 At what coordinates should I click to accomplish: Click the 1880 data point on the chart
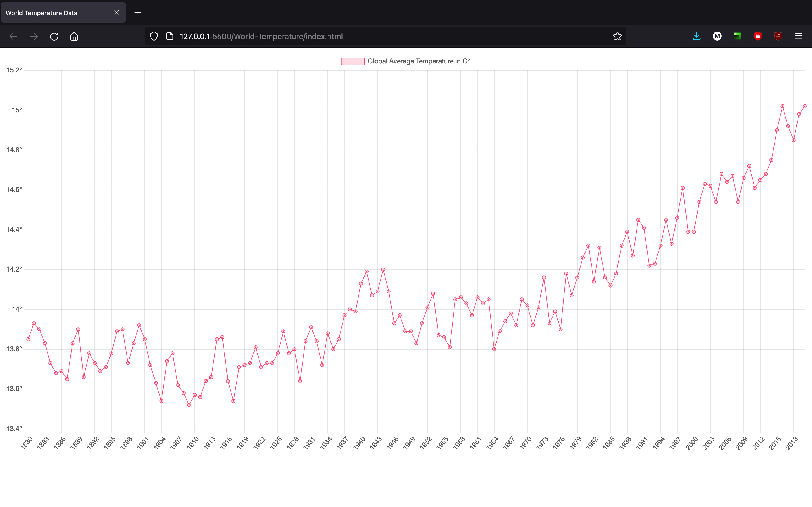pyautogui.click(x=28, y=339)
